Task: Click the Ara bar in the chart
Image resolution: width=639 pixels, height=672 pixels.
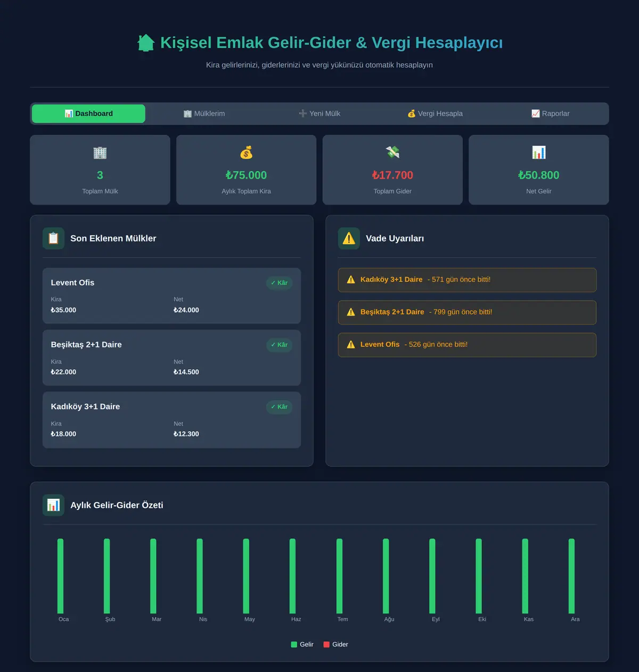Action: click(x=571, y=576)
